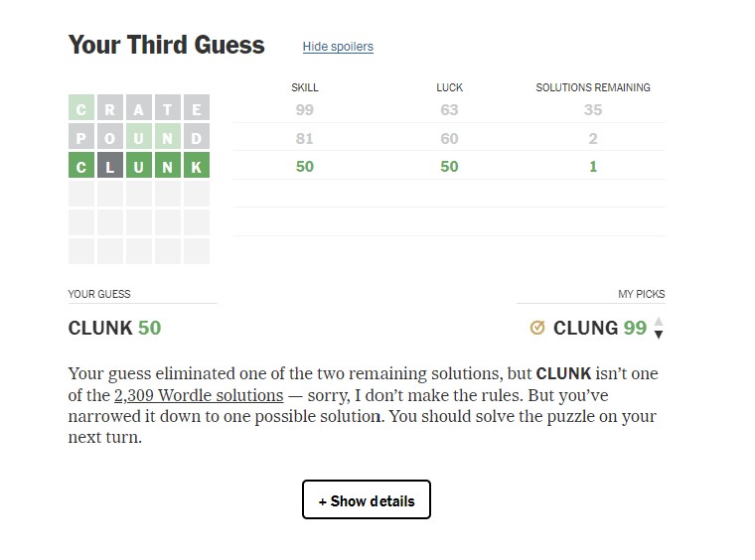Expand with the Show details button
Viewport: 755px width, 560px height.
[366, 500]
